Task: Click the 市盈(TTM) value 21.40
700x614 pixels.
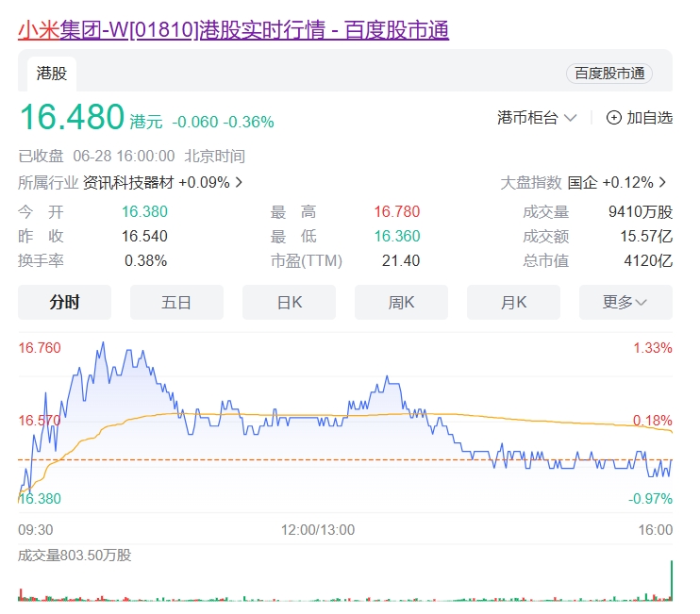Action: 400,260
